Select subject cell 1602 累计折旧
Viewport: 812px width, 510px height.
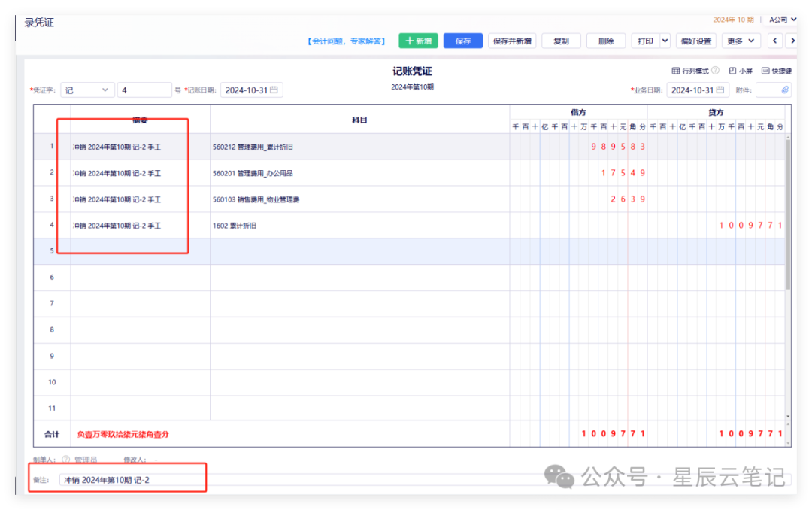359,226
